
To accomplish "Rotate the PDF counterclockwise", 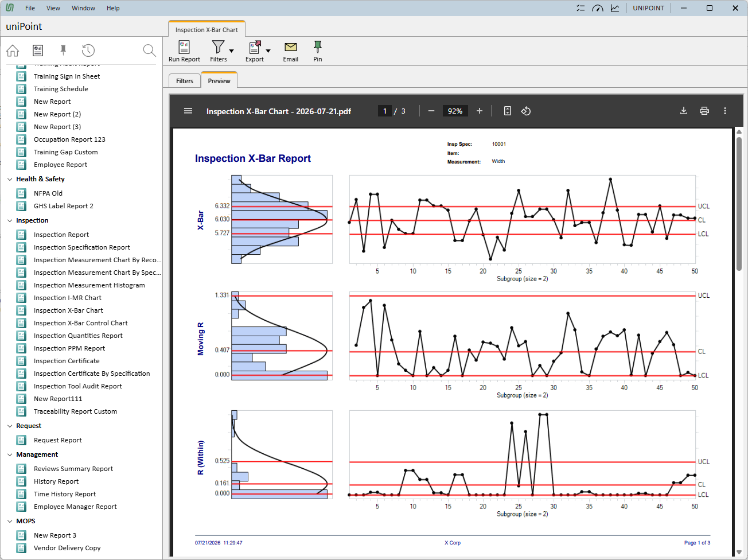I will [x=526, y=111].
